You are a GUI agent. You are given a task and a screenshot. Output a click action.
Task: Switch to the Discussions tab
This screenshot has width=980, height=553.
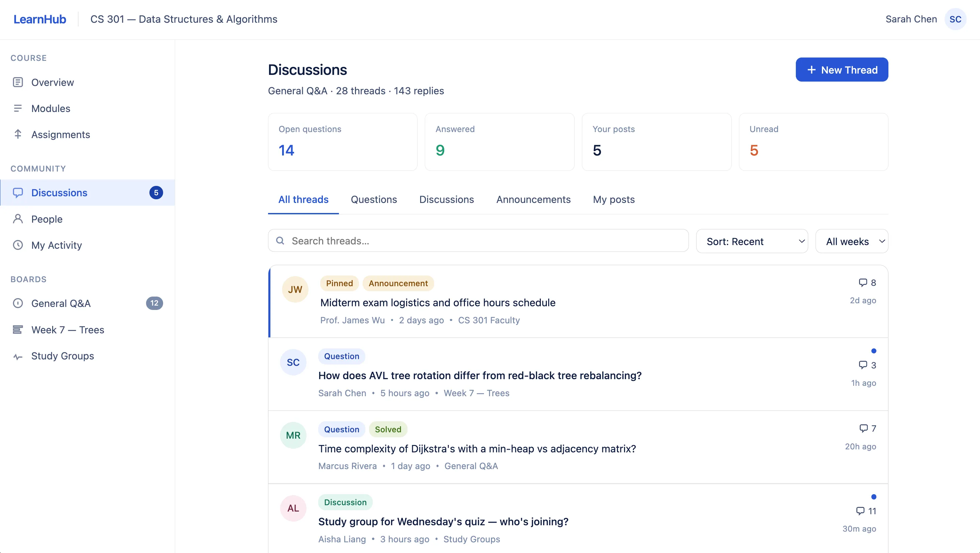pyautogui.click(x=446, y=199)
